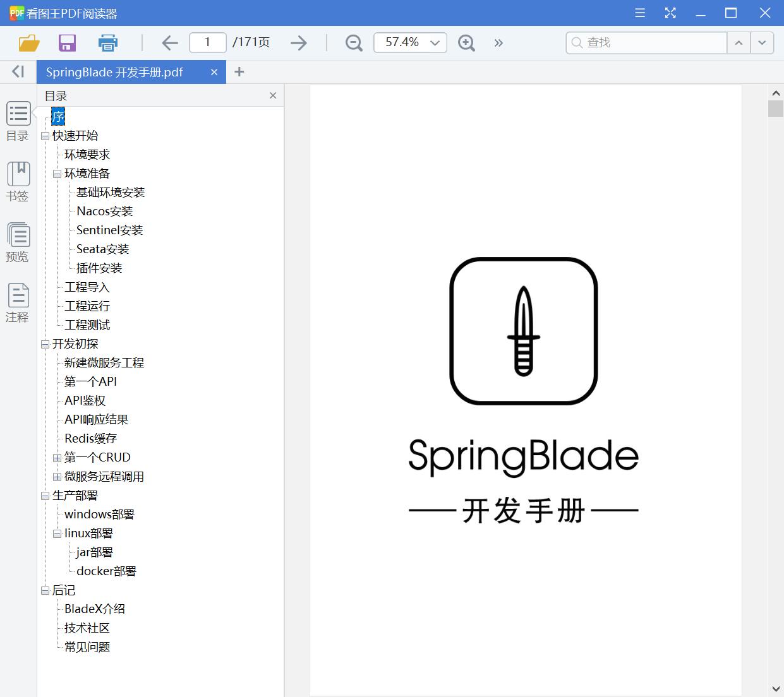Find previous search result arrow
The width and height of the screenshot is (784, 697).
[x=739, y=43]
